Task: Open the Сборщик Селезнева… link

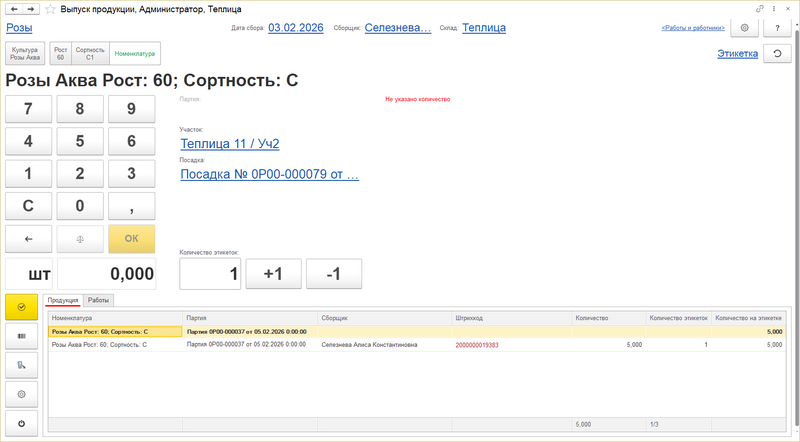Action: click(x=398, y=28)
